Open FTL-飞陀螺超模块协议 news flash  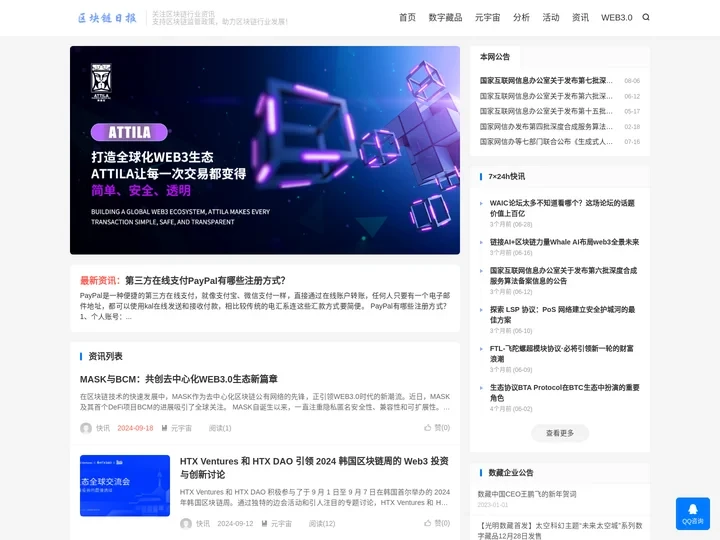pyautogui.click(x=562, y=354)
